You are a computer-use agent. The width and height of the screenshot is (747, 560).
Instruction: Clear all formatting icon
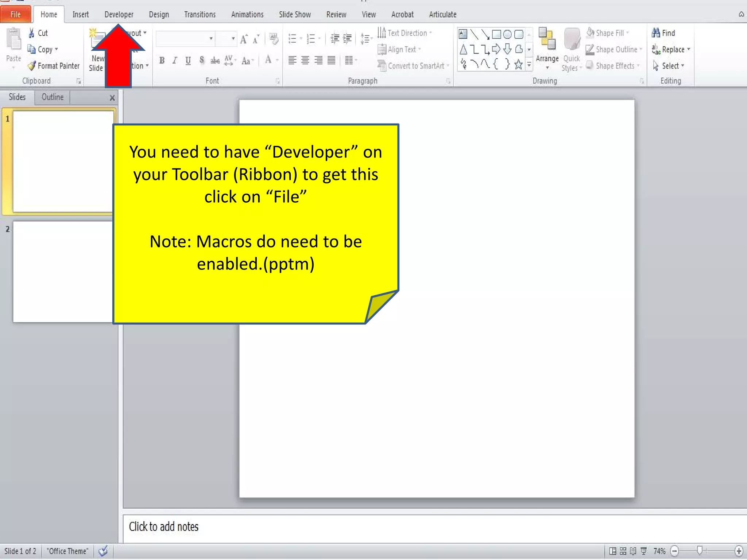pyautogui.click(x=274, y=38)
